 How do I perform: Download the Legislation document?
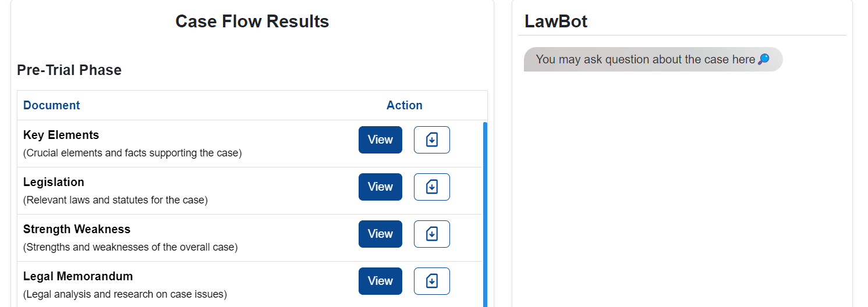431,187
